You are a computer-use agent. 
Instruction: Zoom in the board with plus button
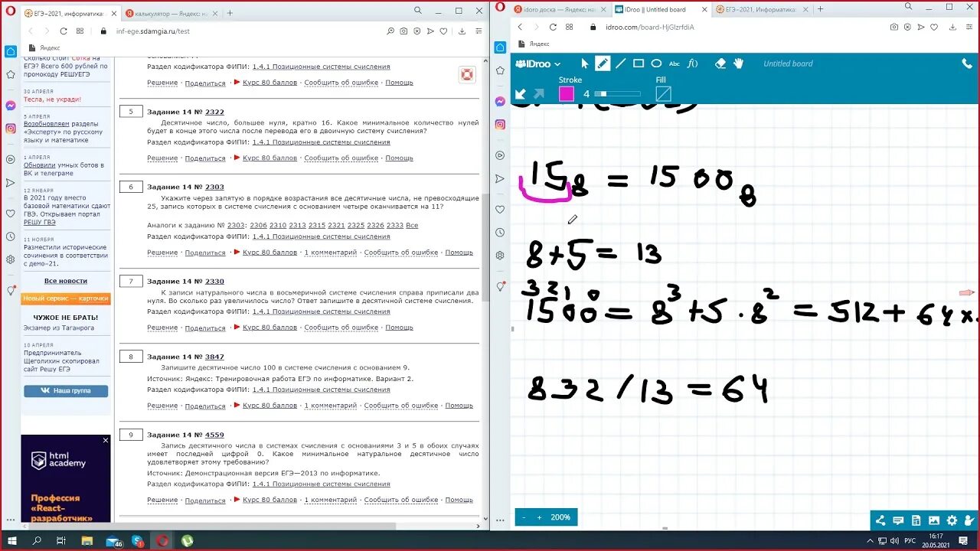click(x=539, y=517)
